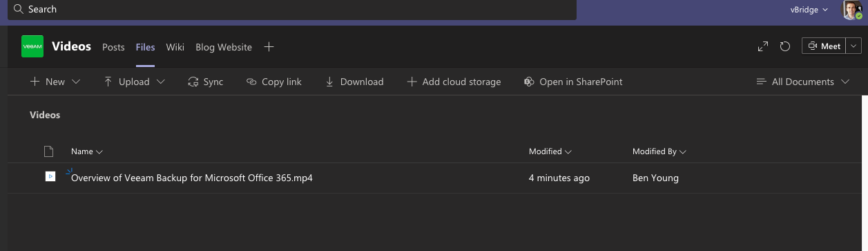The width and height of the screenshot is (868, 251).
Task: Open the New item menu
Action: coord(55,82)
